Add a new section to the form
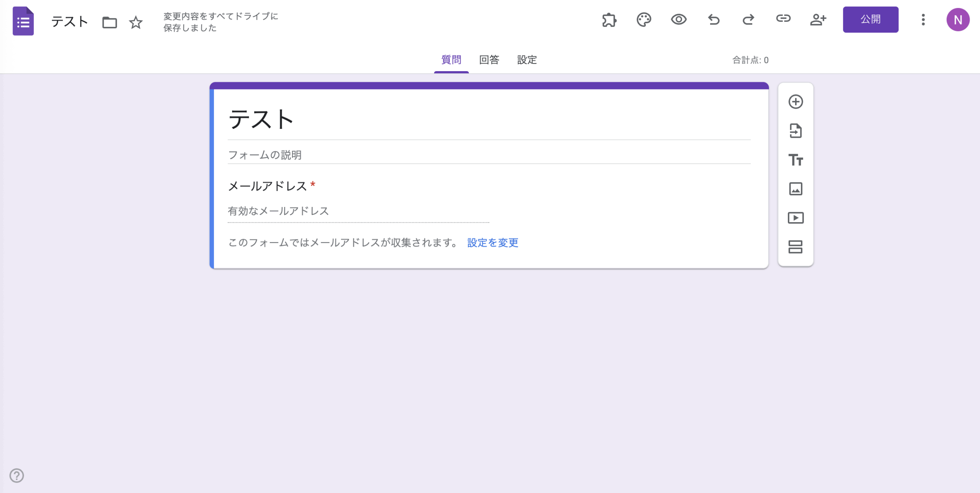 (x=796, y=247)
